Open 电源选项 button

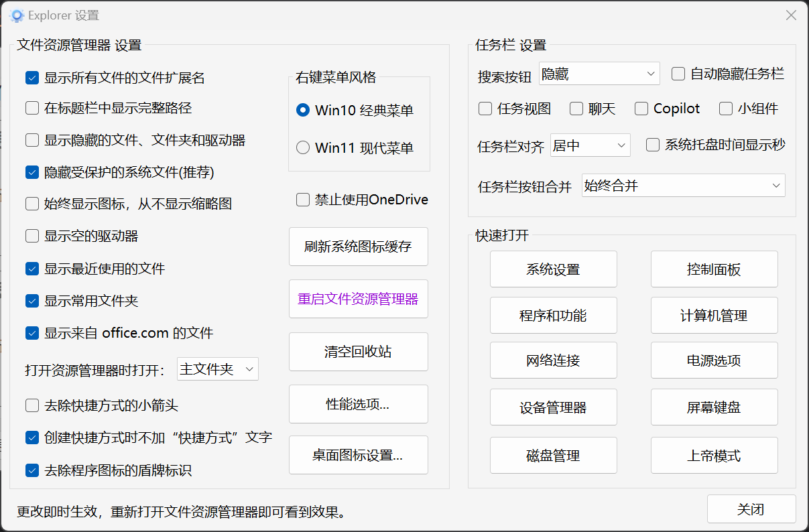click(x=714, y=360)
